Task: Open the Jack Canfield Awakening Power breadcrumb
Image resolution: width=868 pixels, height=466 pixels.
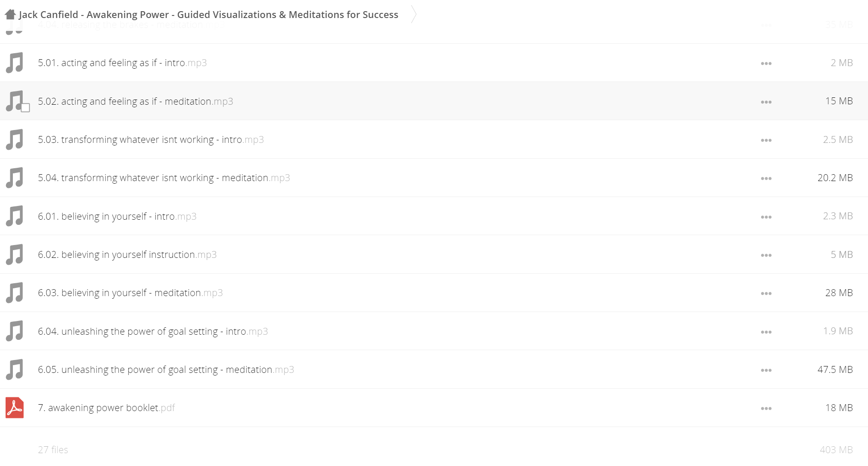Action: (x=209, y=15)
